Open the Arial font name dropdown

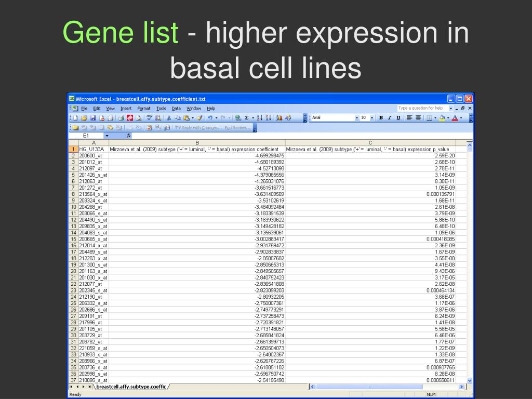click(x=356, y=118)
